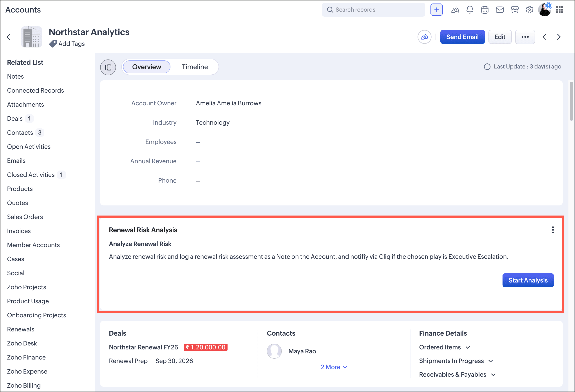Screen dimensions: 575x392
Task: Toggle the related list sidebar panel
Action: point(108,67)
